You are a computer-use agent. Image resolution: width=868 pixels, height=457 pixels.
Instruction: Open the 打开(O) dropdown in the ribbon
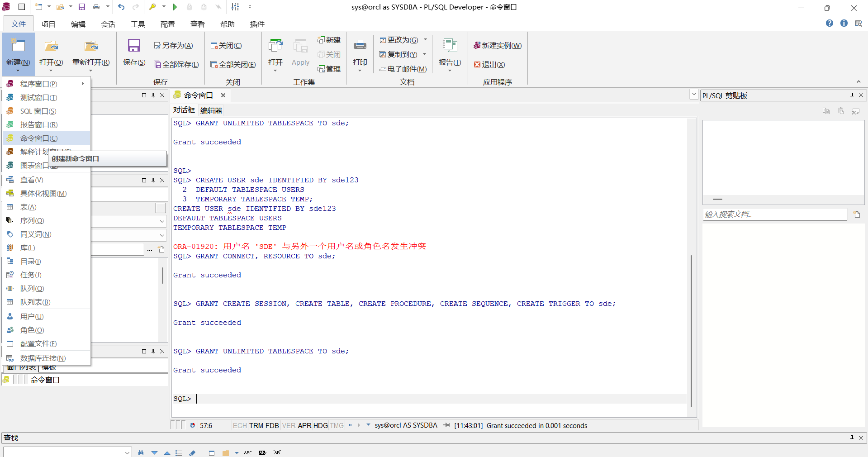pyautogui.click(x=51, y=71)
